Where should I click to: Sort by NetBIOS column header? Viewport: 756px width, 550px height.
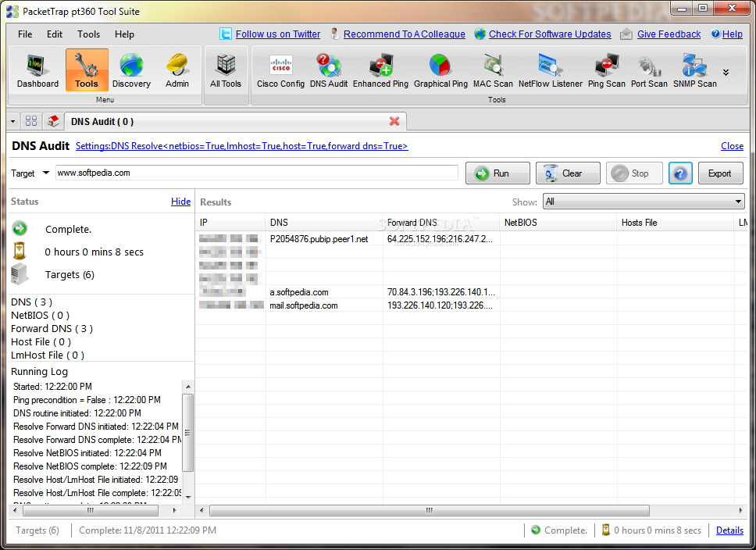click(x=558, y=223)
